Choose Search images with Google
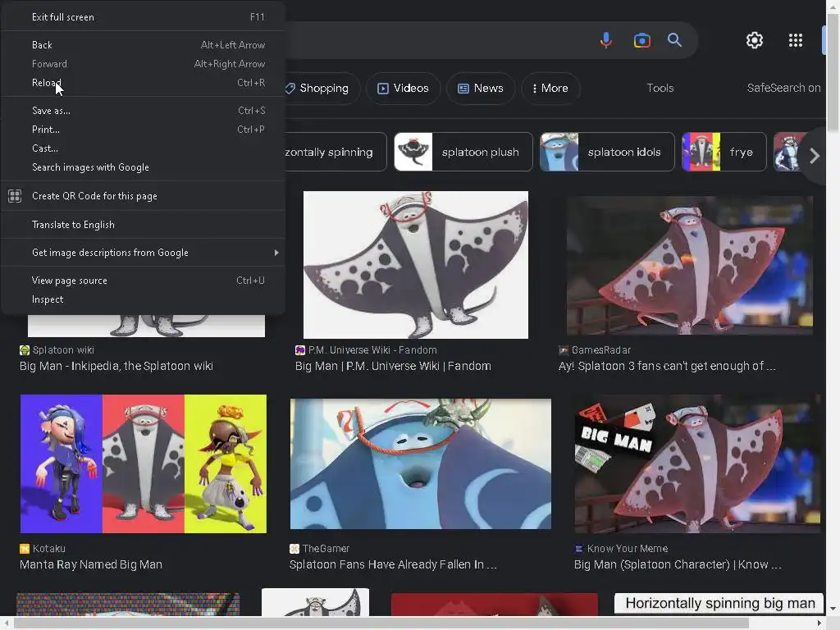The image size is (840, 630). 143,167
